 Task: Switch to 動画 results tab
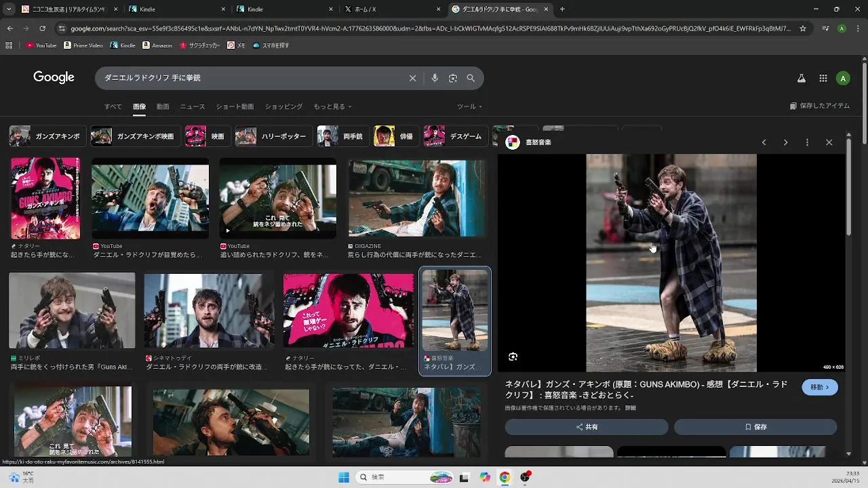pos(163,106)
